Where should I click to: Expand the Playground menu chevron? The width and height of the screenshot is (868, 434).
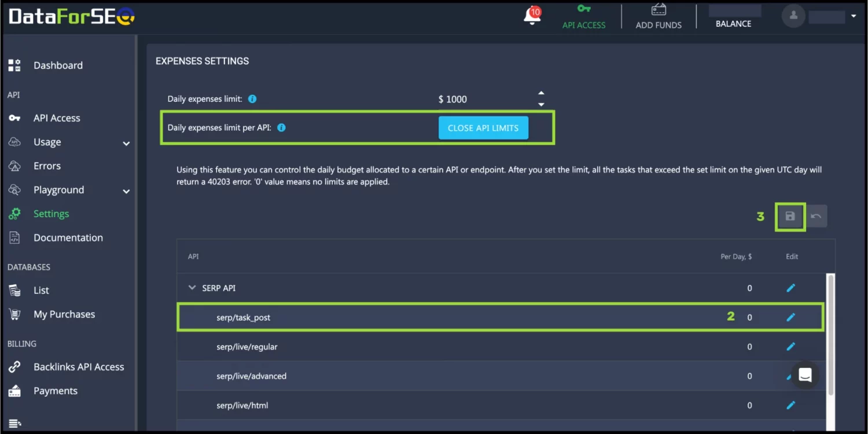(126, 192)
